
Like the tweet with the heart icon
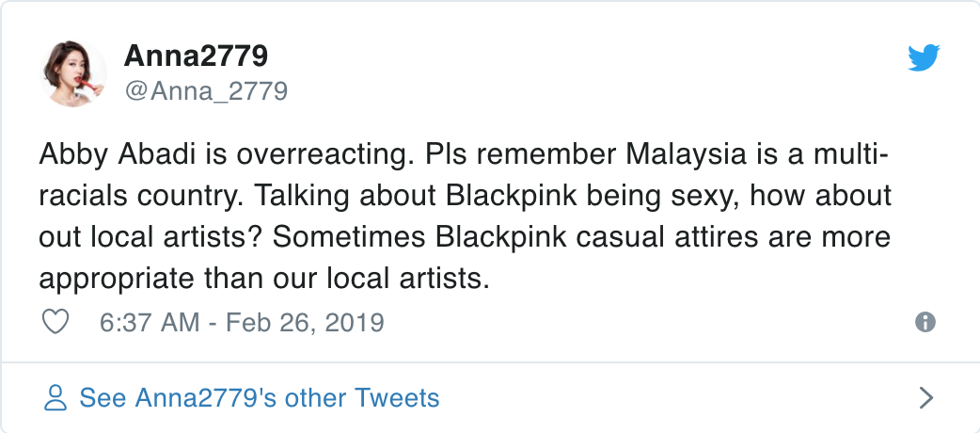55,322
